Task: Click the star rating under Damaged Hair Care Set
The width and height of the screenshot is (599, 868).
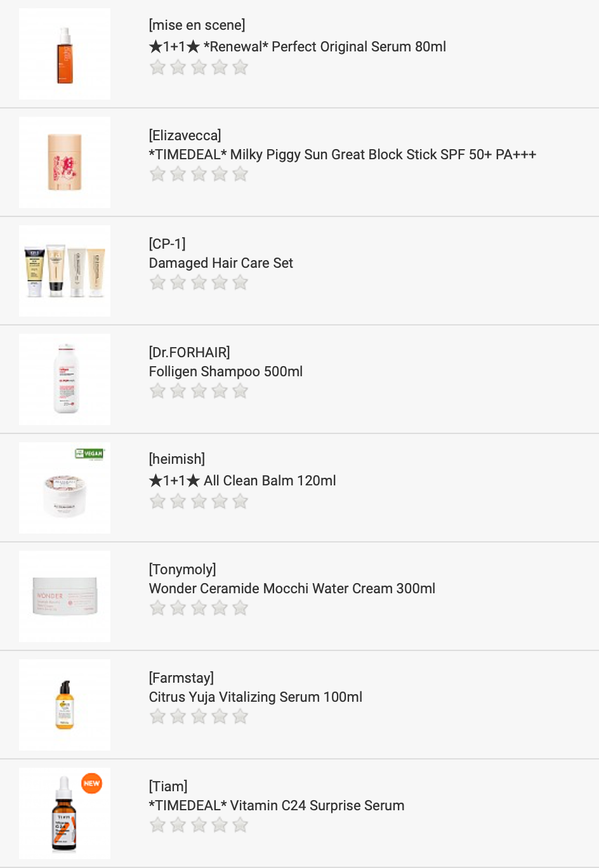Action: pyautogui.click(x=199, y=283)
